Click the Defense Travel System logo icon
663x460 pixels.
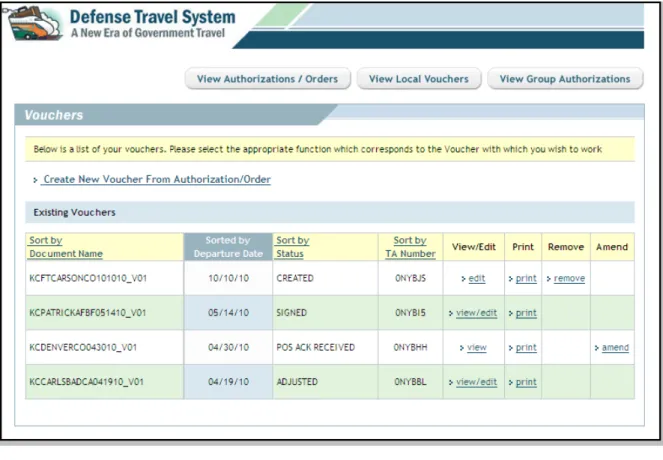[35, 23]
